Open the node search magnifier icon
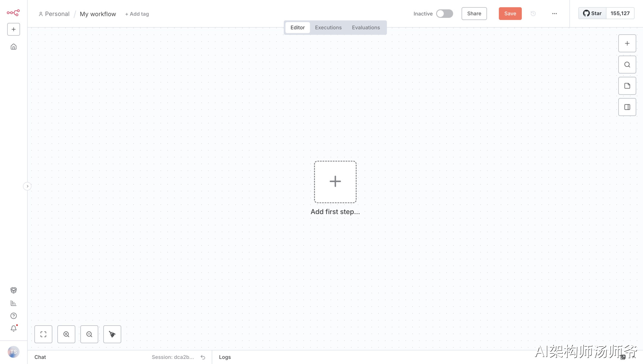Viewport: 643px width, 364px height. pyautogui.click(x=627, y=65)
